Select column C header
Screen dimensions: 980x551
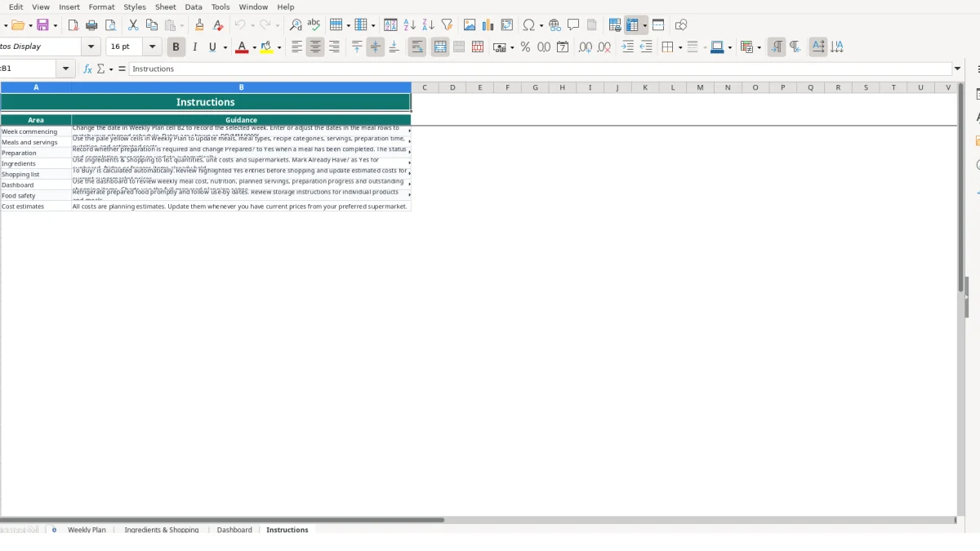click(x=425, y=87)
